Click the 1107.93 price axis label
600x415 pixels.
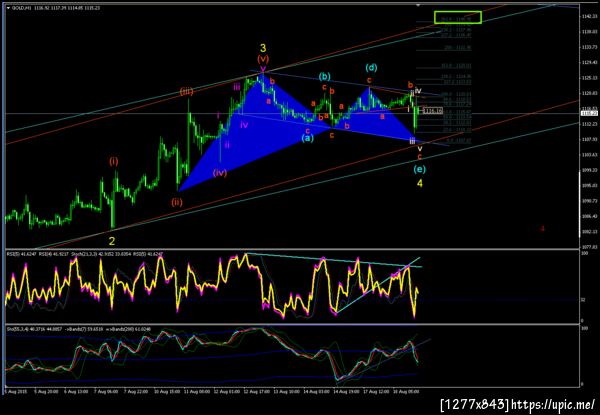click(x=590, y=139)
